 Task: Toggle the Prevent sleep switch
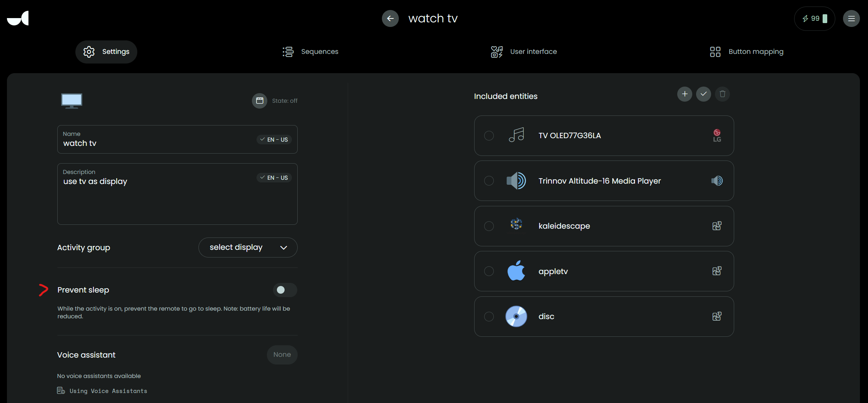click(285, 290)
